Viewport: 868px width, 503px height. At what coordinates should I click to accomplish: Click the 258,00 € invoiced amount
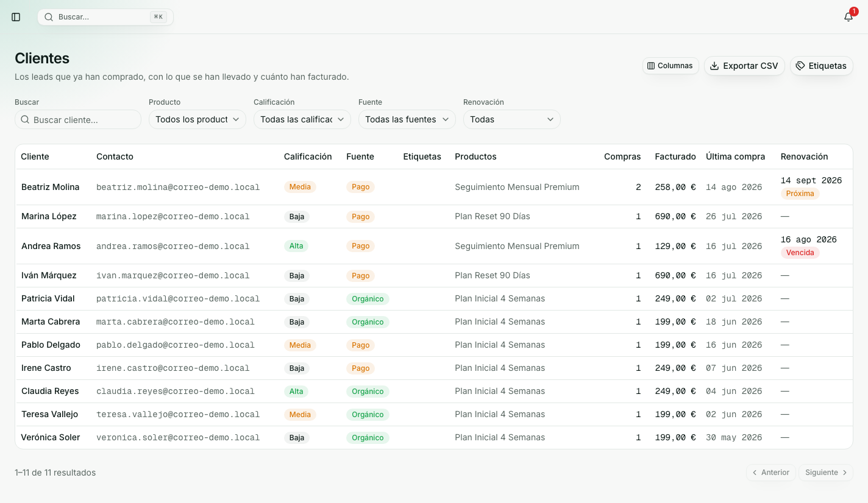coord(675,187)
